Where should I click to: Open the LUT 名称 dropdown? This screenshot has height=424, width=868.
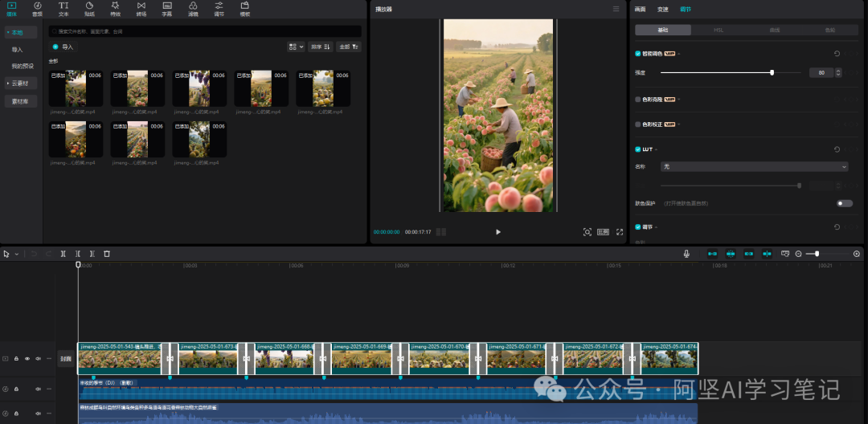pos(754,166)
